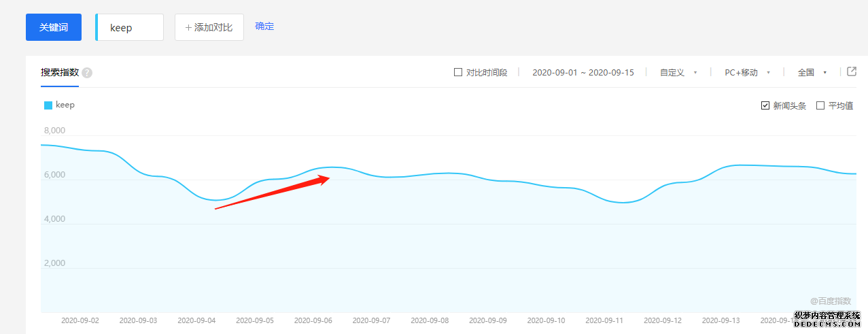Click the plus sign in 添加对比

[x=188, y=27]
